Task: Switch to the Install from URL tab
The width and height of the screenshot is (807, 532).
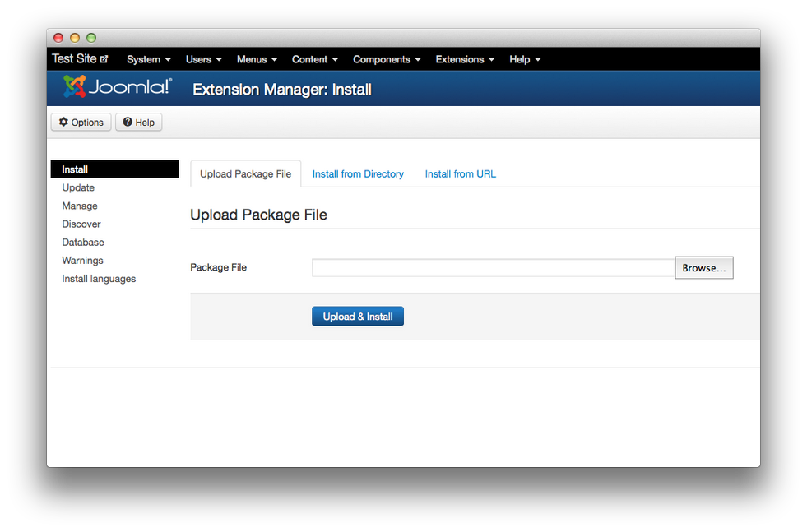Action: [460, 173]
